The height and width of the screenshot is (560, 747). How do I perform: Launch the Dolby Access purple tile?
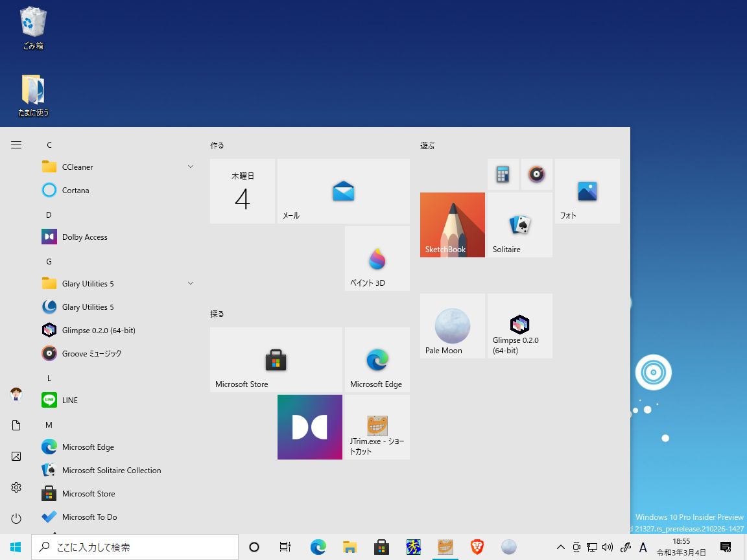tap(310, 427)
